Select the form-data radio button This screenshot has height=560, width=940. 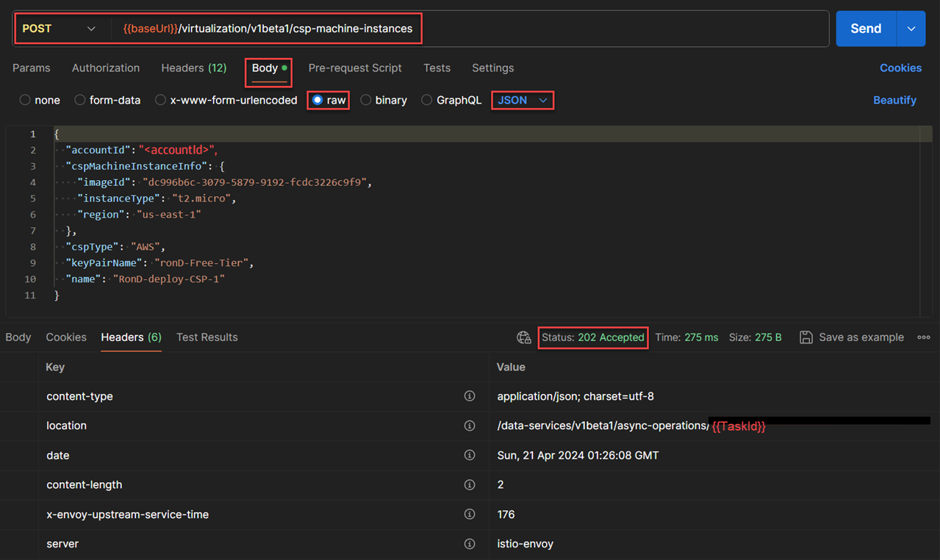click(x=80, y=100)
